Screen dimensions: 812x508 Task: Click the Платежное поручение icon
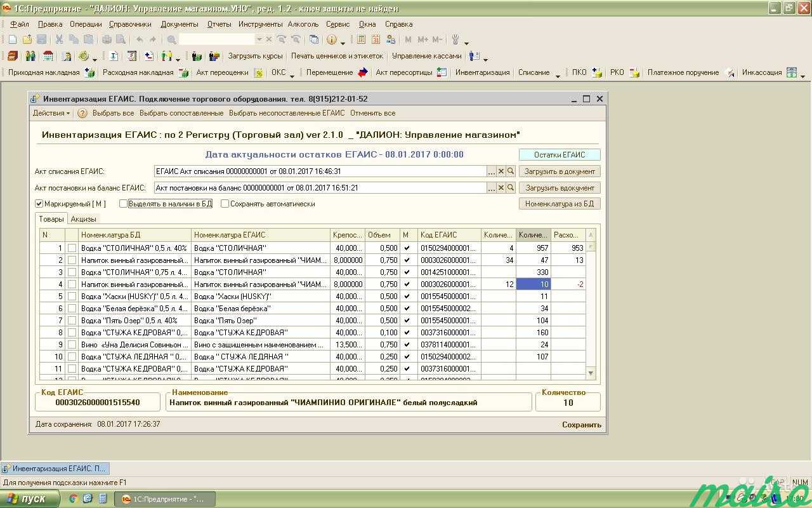[x=730, y=72]
